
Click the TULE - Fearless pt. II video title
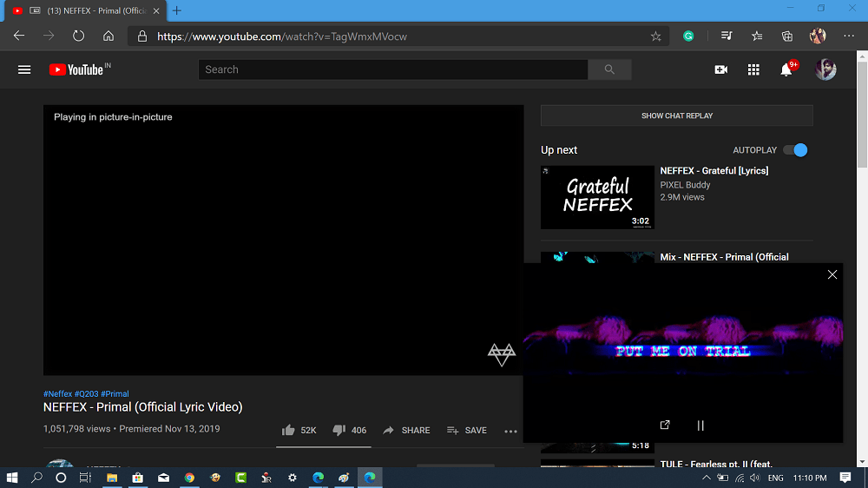tap(716, 464)
